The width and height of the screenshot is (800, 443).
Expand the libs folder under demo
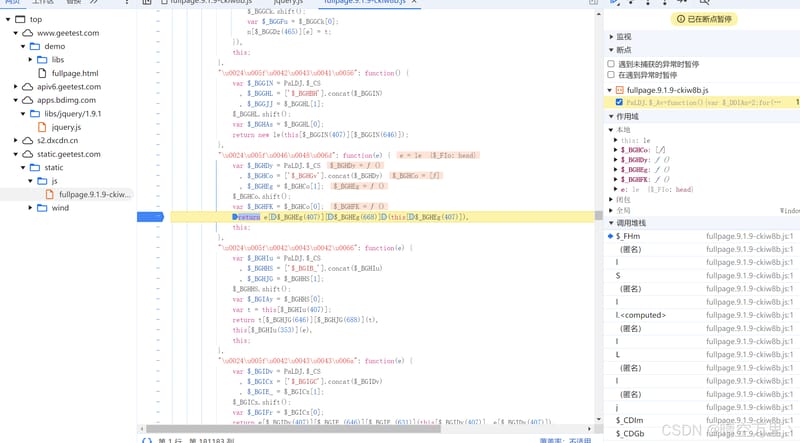pos(30,60)
